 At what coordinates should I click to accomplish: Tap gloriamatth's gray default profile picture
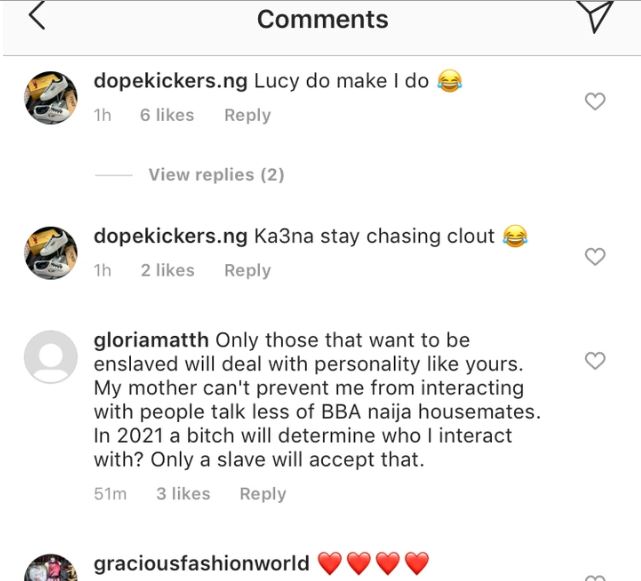pos(50,356)
